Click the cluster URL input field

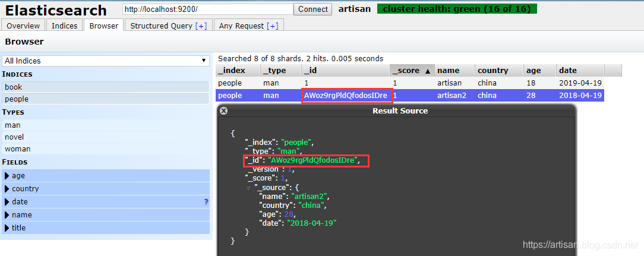(x=207, y=9)
